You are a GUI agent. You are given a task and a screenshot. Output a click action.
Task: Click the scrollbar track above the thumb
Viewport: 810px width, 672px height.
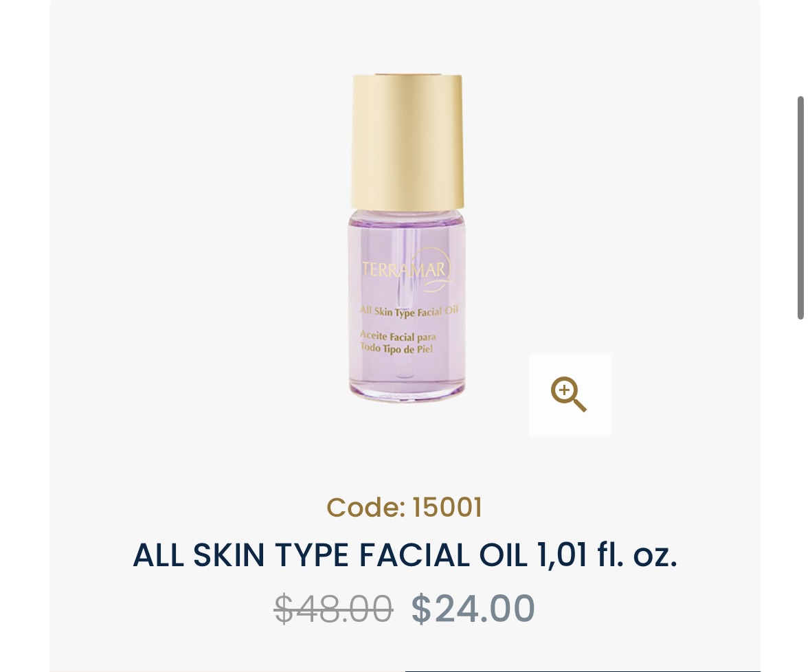pyautogui.click(x=800, y=47)
